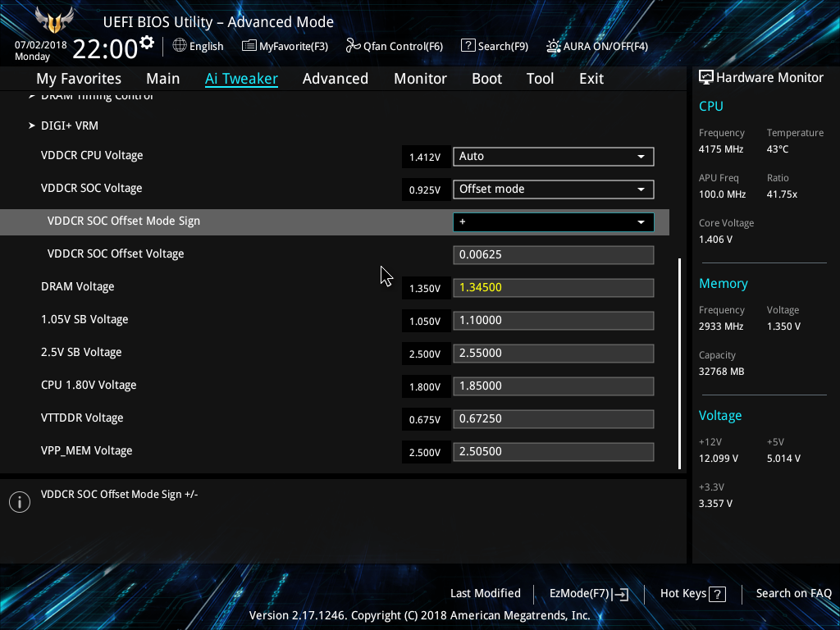Click the +12V 12.099 V reading

pyautogui.click(x=719, y=459)
